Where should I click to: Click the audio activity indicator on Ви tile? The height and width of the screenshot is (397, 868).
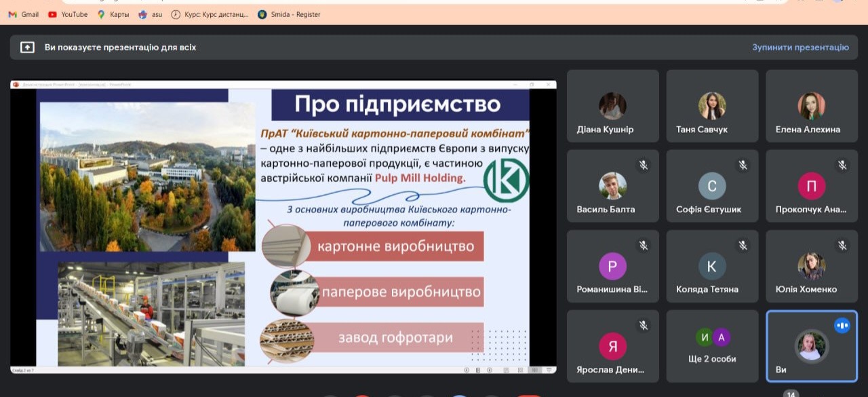point(842,325)
